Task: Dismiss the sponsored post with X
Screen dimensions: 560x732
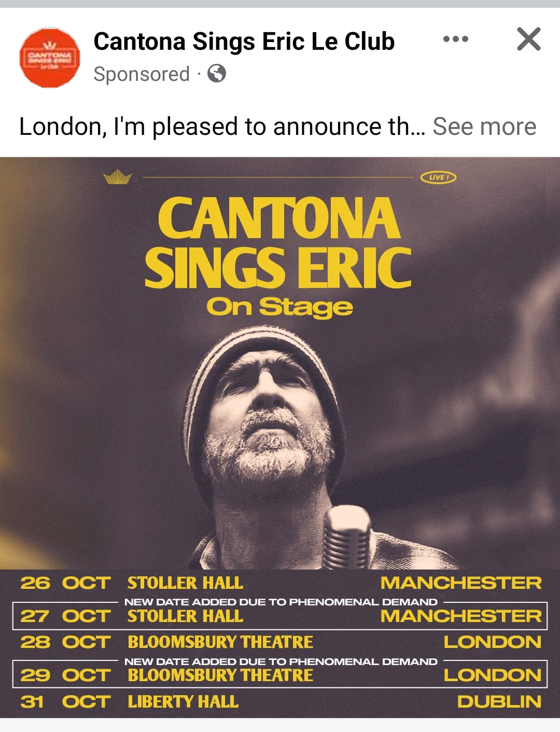Action: pyautogui.click(x=529, y=39)
